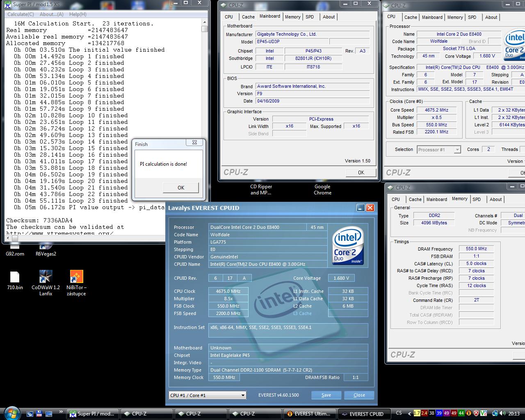
Task: Select Cache tab in Memory CPU-Z window
Action: click(415, 199)
